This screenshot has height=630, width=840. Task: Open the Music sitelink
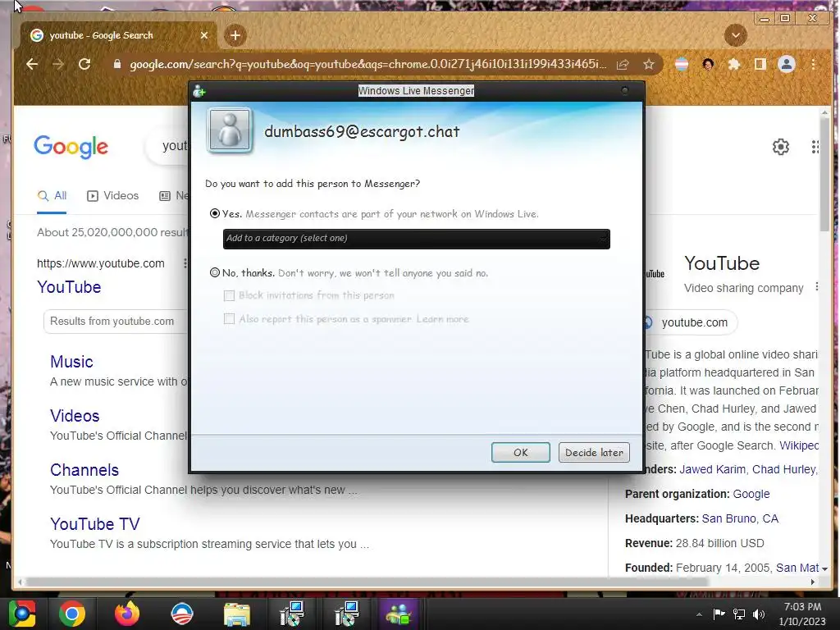click(x=72, y=362)
